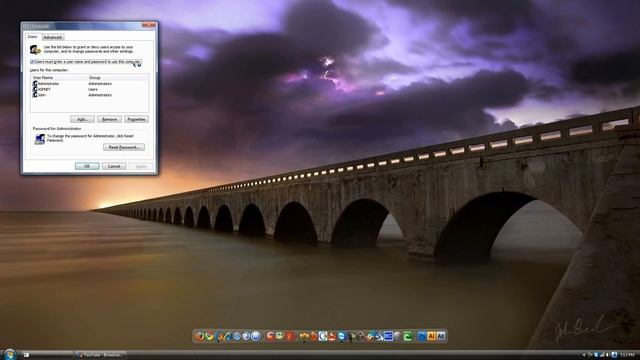Sort by the User Name column header
Screen dimensions: 640x360
pyautogui.click(x=59, y=78)
